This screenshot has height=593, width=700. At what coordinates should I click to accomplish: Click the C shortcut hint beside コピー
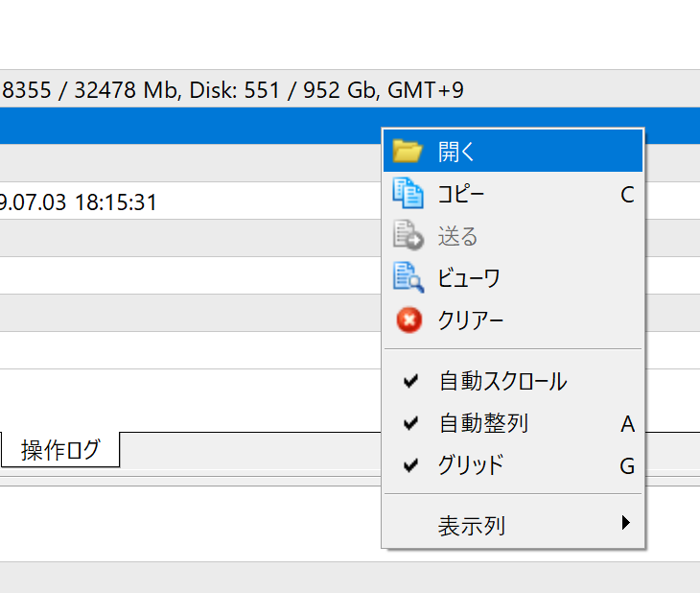627,195
